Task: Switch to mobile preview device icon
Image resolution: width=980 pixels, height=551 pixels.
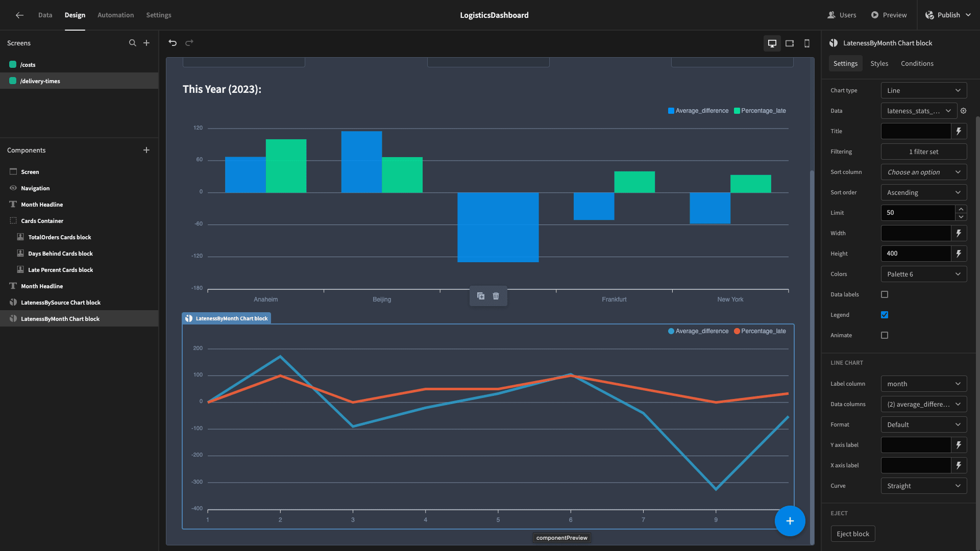Action: (807, 43)
